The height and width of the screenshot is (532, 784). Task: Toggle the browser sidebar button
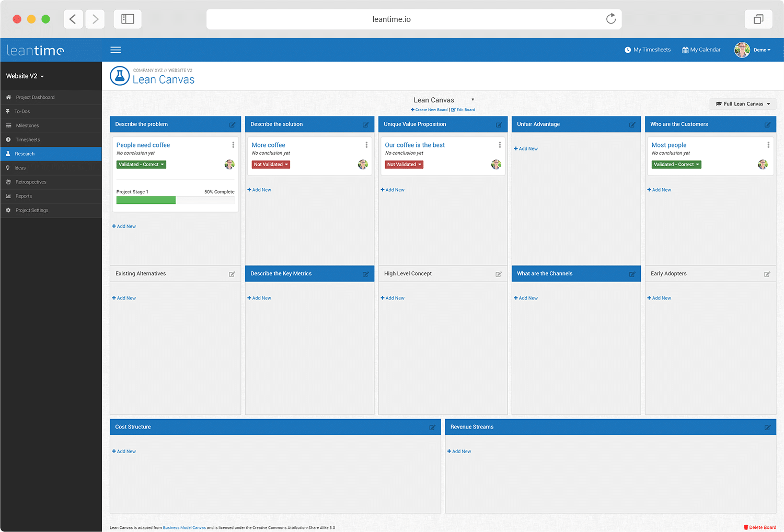(x=128, y=19)
